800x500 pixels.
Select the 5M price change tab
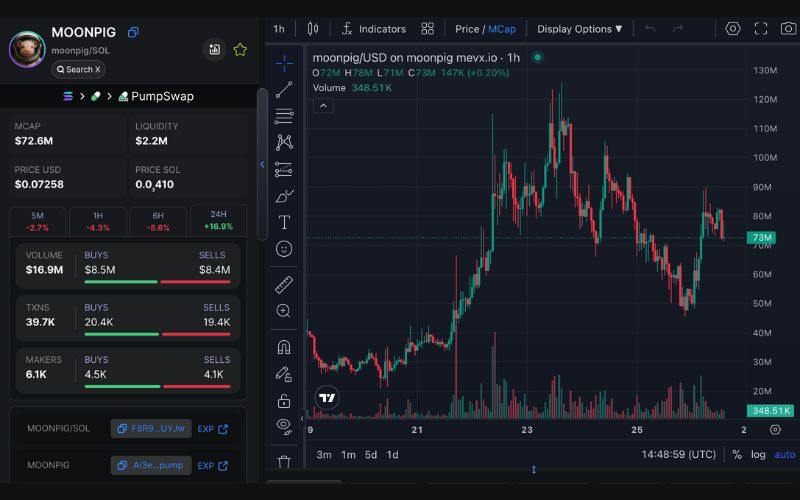coord(37,221)
